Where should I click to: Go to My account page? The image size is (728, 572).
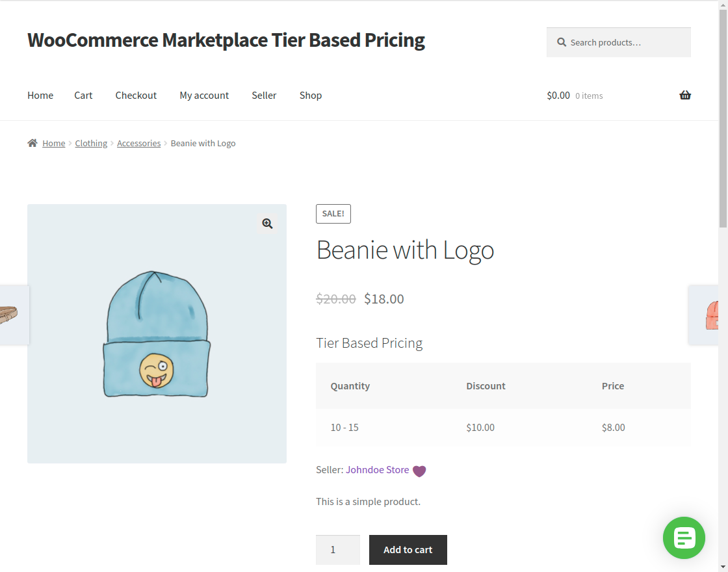tap(204, 95)
